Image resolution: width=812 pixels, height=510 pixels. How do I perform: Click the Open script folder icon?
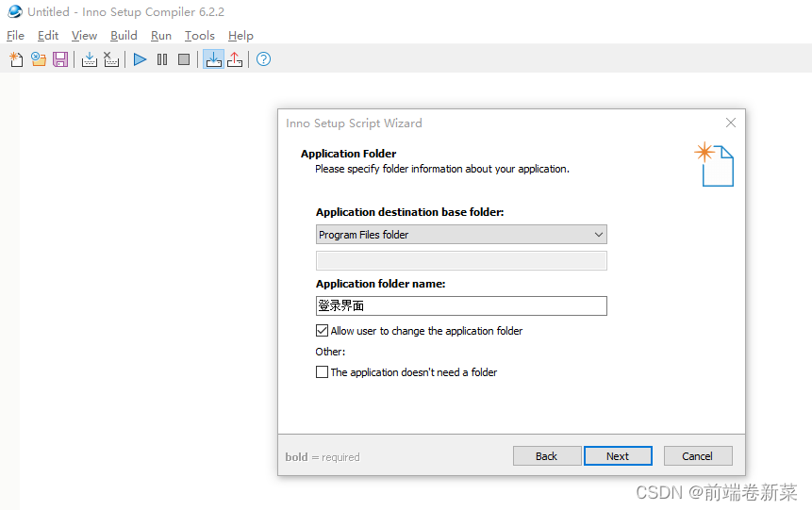(39, 59)
